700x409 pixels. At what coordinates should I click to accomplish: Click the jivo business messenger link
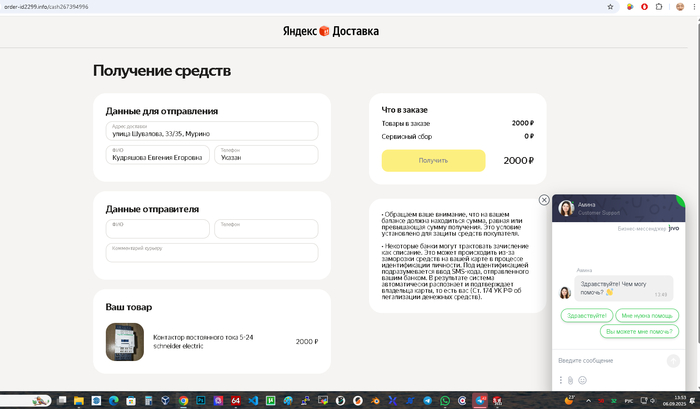673,228
